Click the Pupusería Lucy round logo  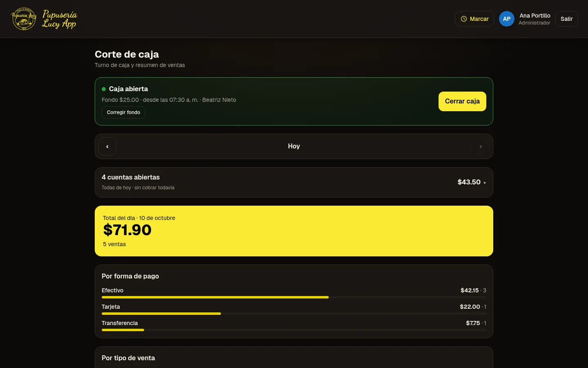click(24, 19)
